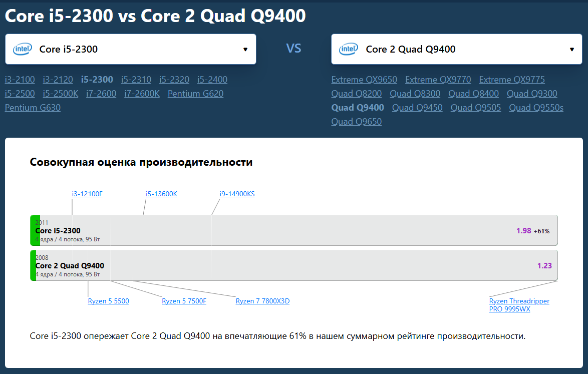
Task: Open the i3-12100F chart marker link
Action: coord(87,194)
